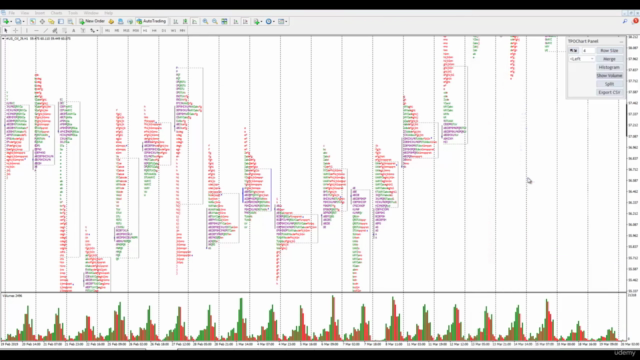Toggle Chart Shift
640x360 pixels.
[x=245, y=21]
